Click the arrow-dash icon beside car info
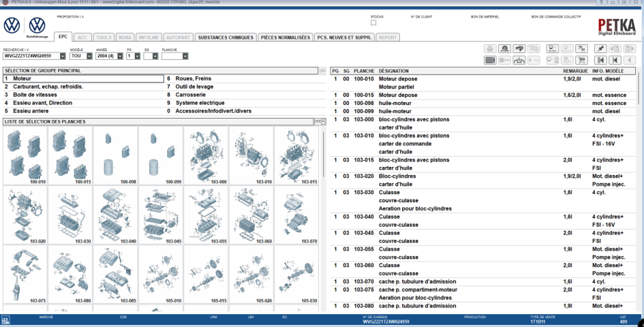Image resolution: width=644 pixels, height=327 pixels. [534, 61]
